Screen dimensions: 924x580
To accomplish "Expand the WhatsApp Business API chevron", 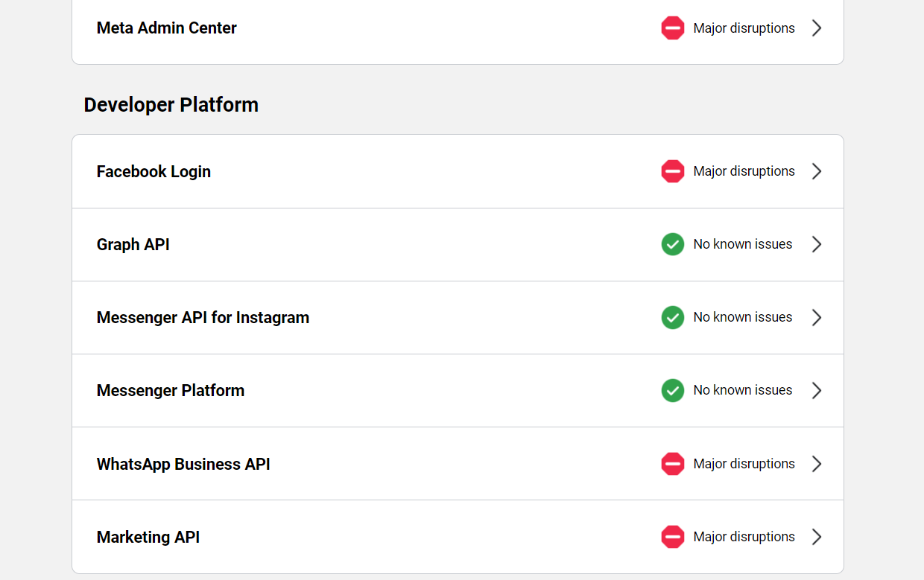I will click(x=817, y=464).
